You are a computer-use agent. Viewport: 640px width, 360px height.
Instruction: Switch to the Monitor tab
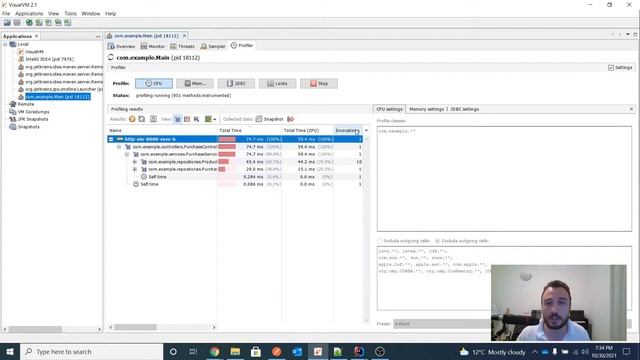[x=153, y=46]
